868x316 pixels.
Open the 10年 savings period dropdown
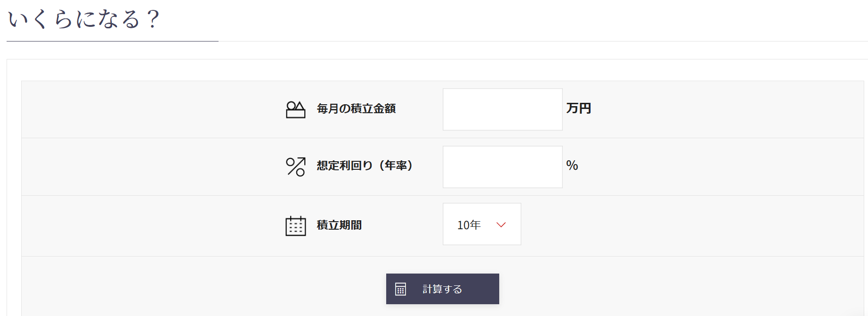(x=482, y=225)
